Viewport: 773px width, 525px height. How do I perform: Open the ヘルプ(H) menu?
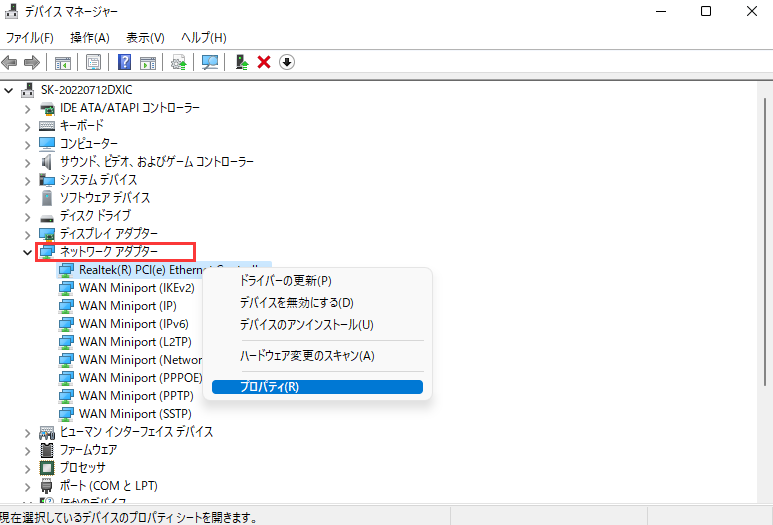204,37
